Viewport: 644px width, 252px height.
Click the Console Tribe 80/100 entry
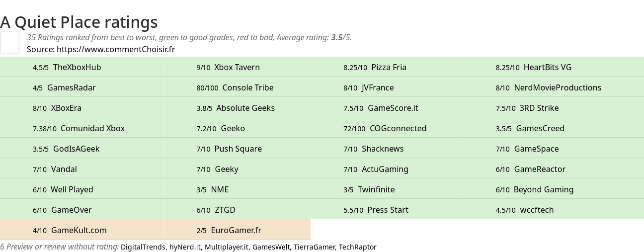click(x=238, y=87)
